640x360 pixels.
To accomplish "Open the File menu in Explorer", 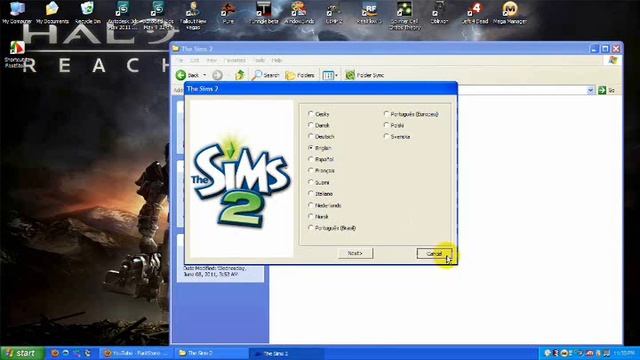I will pyautogui.click(x=179, y=60).
